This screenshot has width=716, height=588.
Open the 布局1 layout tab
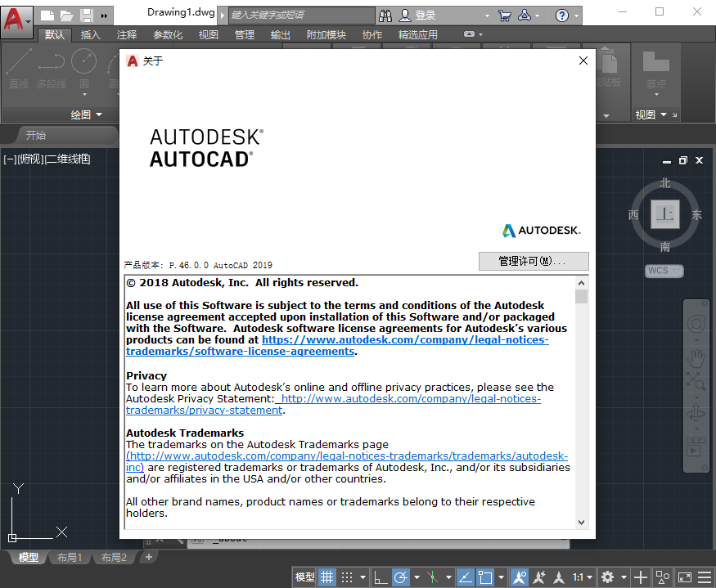pyautogui.click(x=70, y=558)
